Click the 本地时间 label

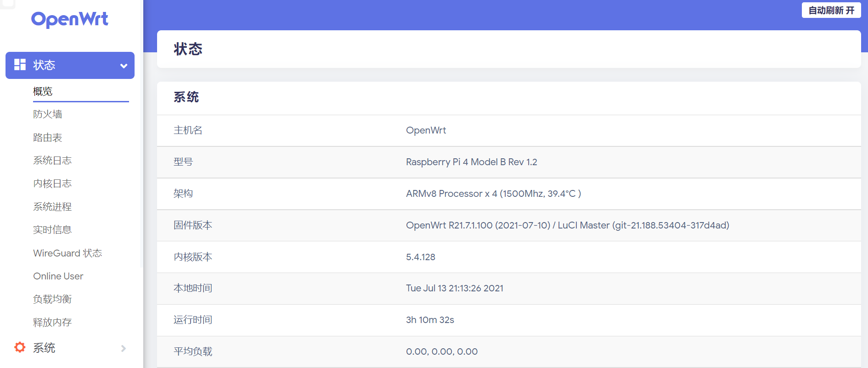tap(193, 288)
